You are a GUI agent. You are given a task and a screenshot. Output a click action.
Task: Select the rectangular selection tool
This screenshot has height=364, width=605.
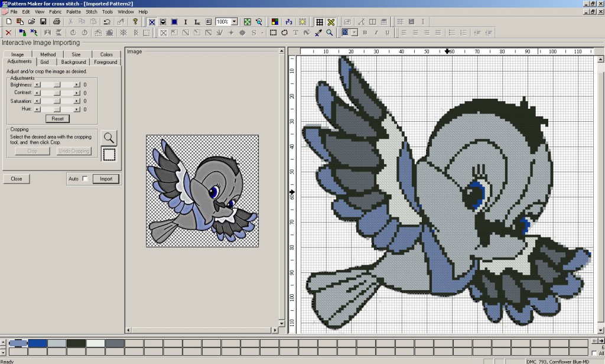pyautogui.click(x=273, y=33)
